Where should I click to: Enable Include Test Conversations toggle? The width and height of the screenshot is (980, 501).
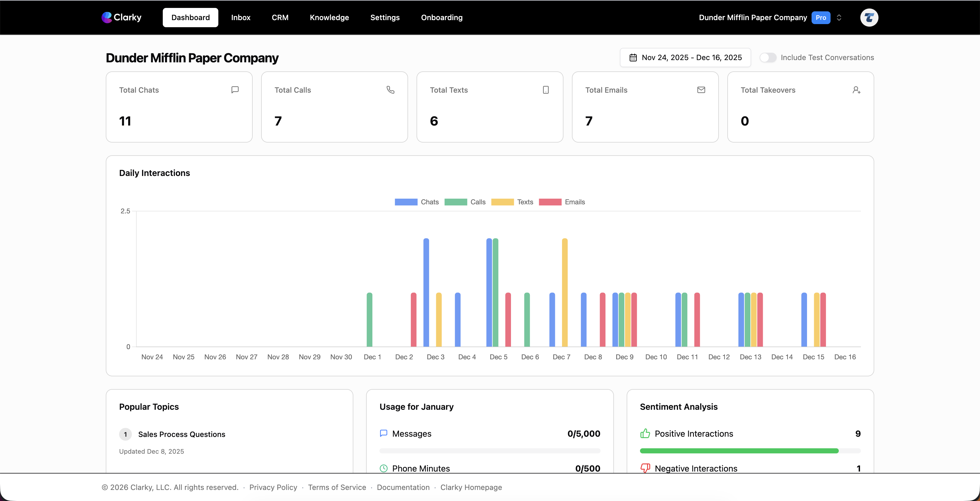coord(768,58)
